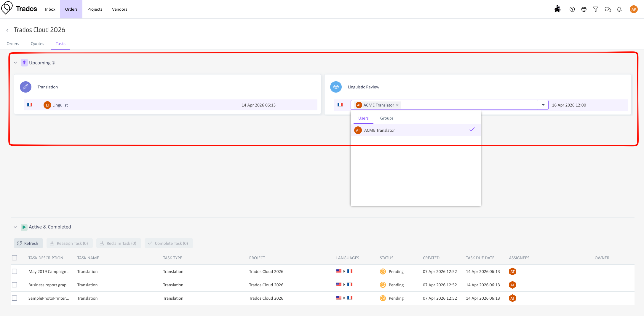Click the Translation pencil icon
This screenshot has height=316, width=644.
tap(25, 87)
